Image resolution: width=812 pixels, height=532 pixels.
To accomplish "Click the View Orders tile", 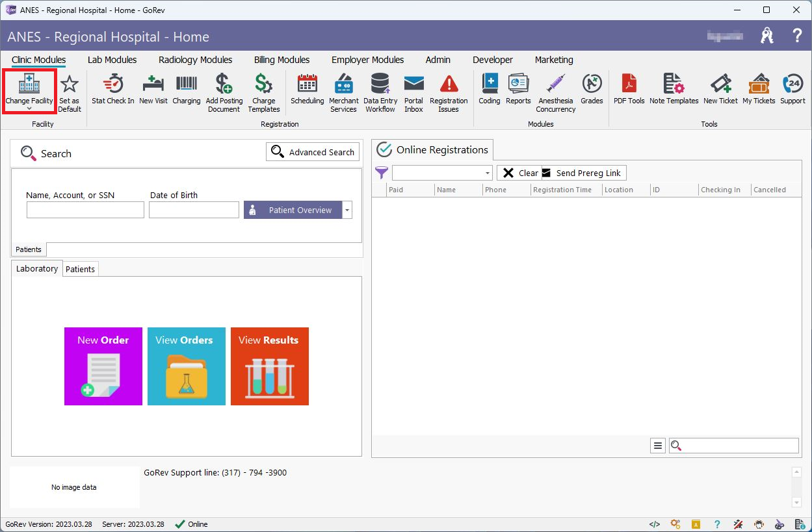I will (187, 366).
